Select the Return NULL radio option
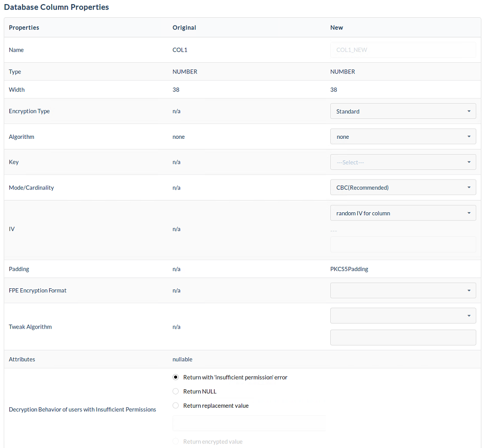 click(x=176, y=392)
